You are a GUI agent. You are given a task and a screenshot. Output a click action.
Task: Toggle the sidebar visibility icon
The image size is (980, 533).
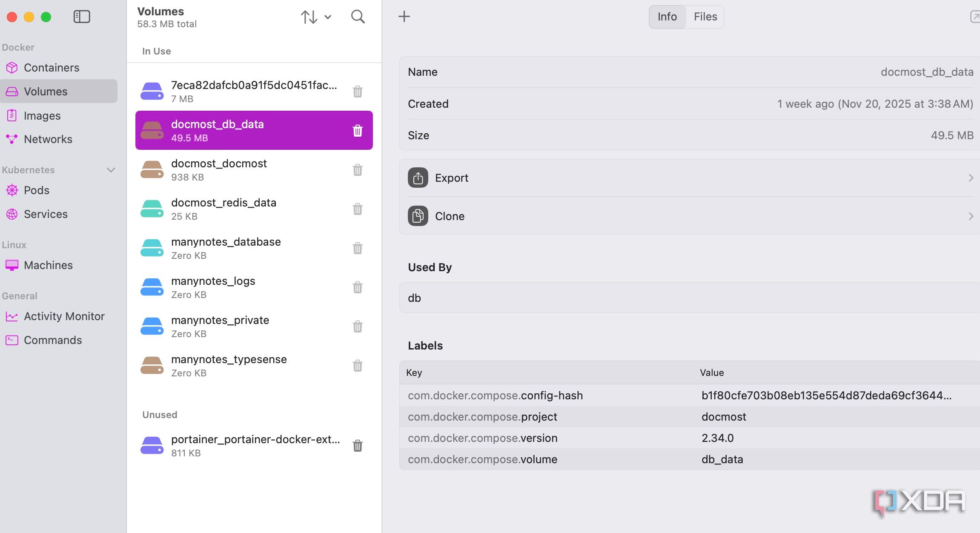pyautogui.click(x=82, y=17)
